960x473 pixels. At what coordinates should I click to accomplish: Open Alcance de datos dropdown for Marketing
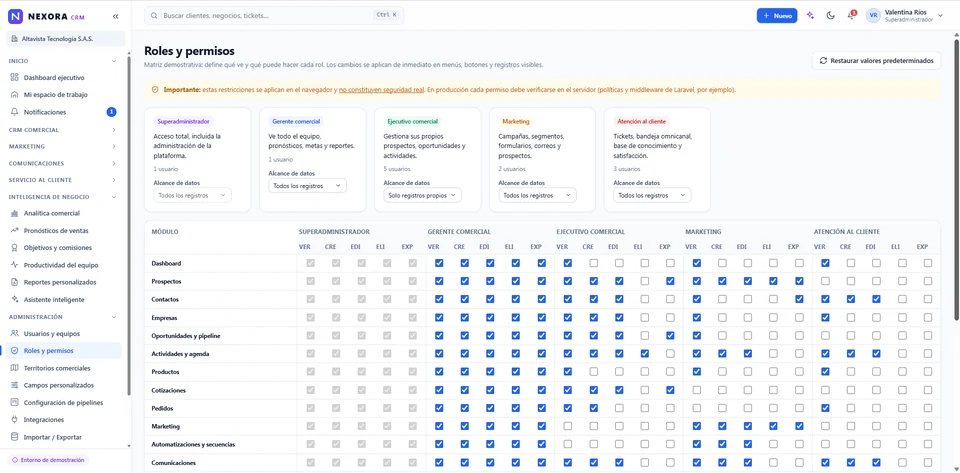537,195
